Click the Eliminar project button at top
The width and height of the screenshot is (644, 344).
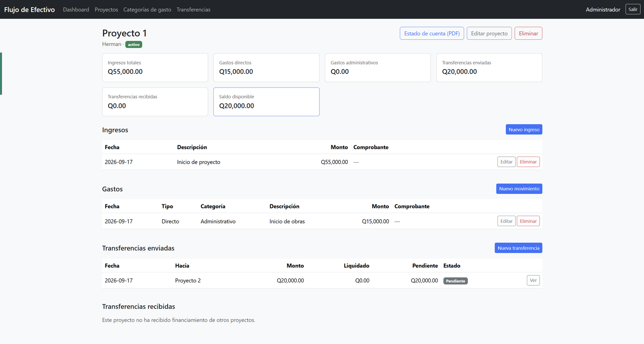pos(528,33)
